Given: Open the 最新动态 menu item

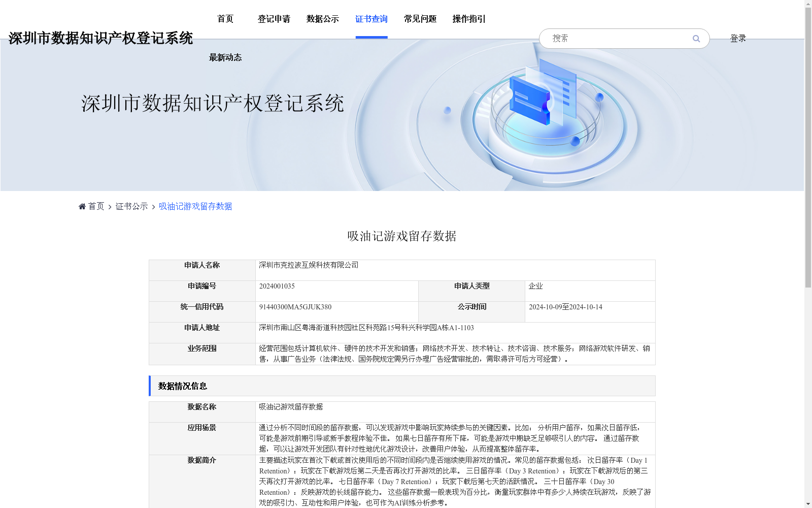Looking at the screenshot, I should (225, 57).
